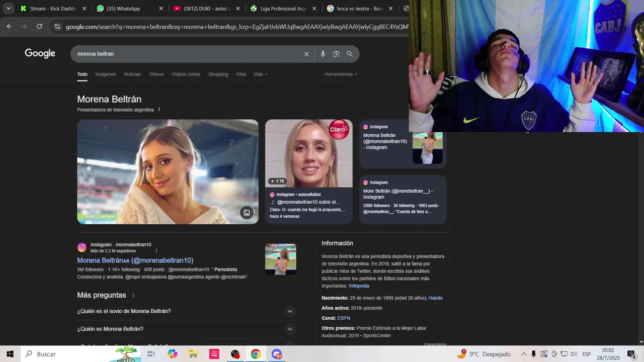The height and width of the screenshot is (362, 644).
Task: Open the ESP language input indicator
Action: click(587, 354)
